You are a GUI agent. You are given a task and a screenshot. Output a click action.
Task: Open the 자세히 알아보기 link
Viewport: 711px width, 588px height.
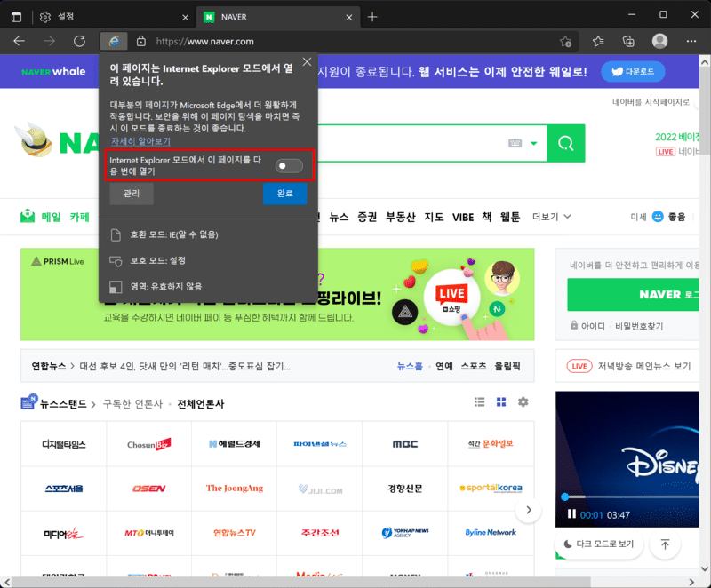coord(140,141)
